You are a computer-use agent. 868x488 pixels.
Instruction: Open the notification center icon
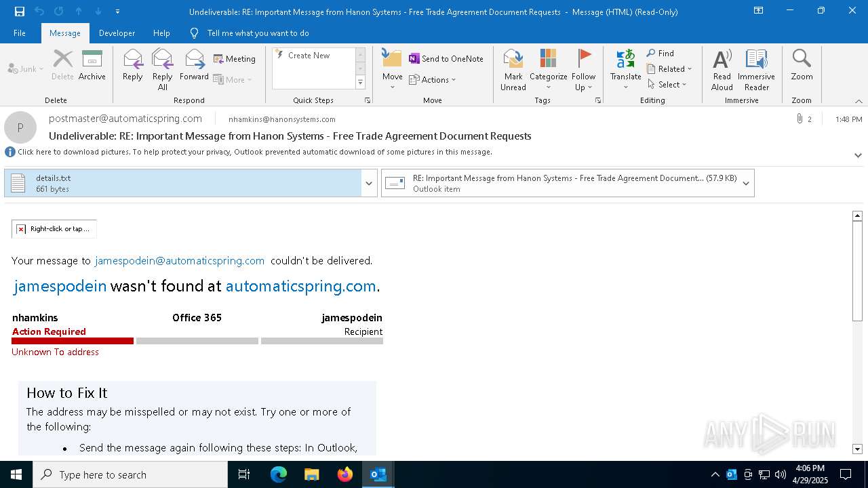845,474
